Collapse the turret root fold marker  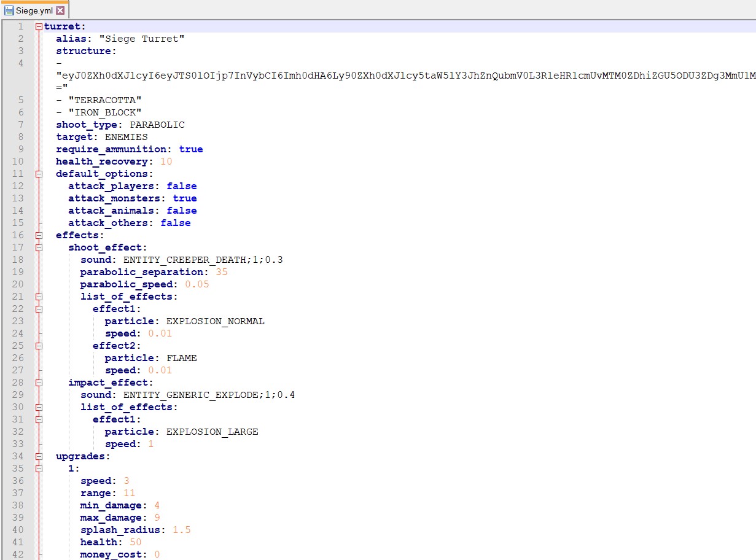coord(39,26)
